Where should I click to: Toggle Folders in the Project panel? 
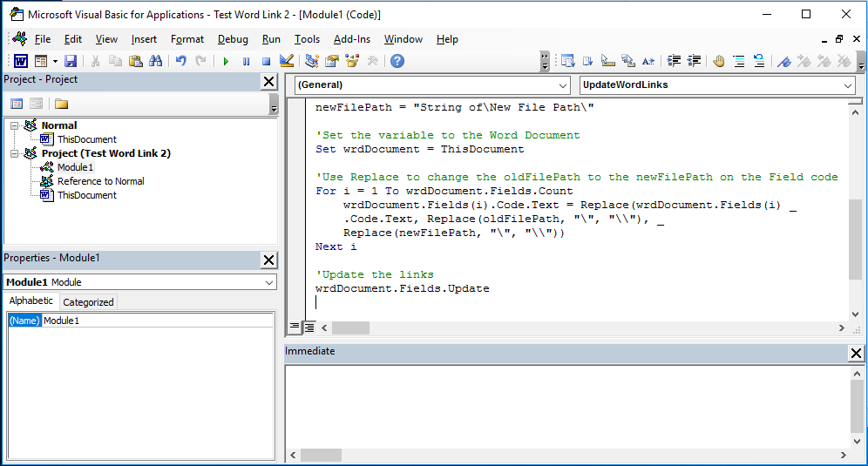(x=61, y=104)
